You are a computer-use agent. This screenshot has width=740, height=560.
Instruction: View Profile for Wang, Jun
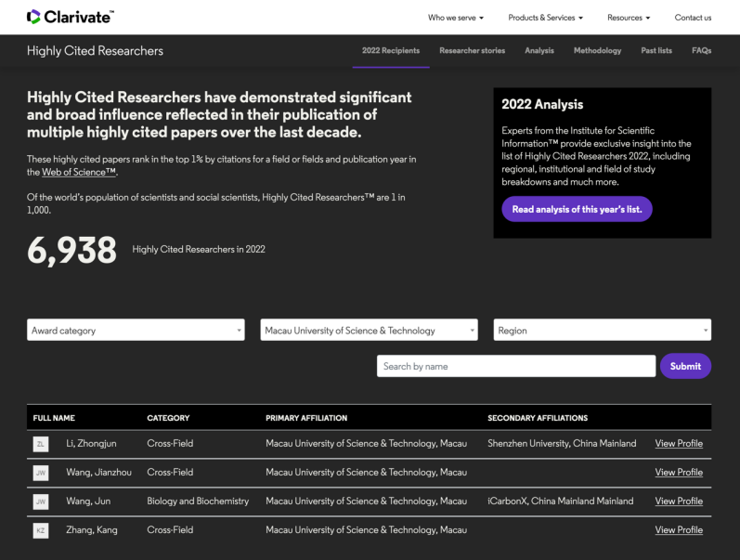(x=679, y=501)
